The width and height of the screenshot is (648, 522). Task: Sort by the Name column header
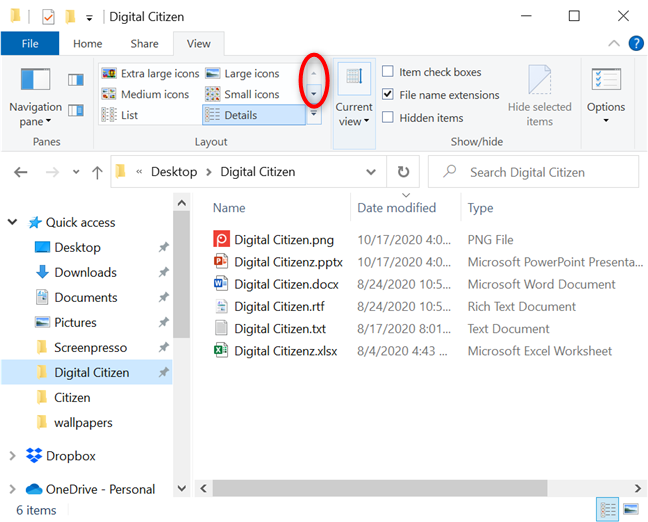coord(229,208)
